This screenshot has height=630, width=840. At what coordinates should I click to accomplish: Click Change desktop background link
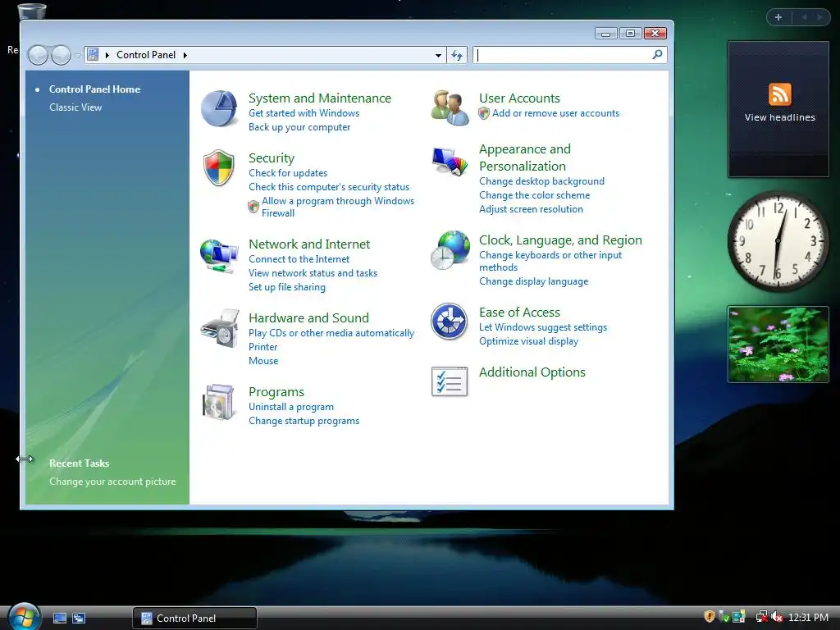[541, 181]
